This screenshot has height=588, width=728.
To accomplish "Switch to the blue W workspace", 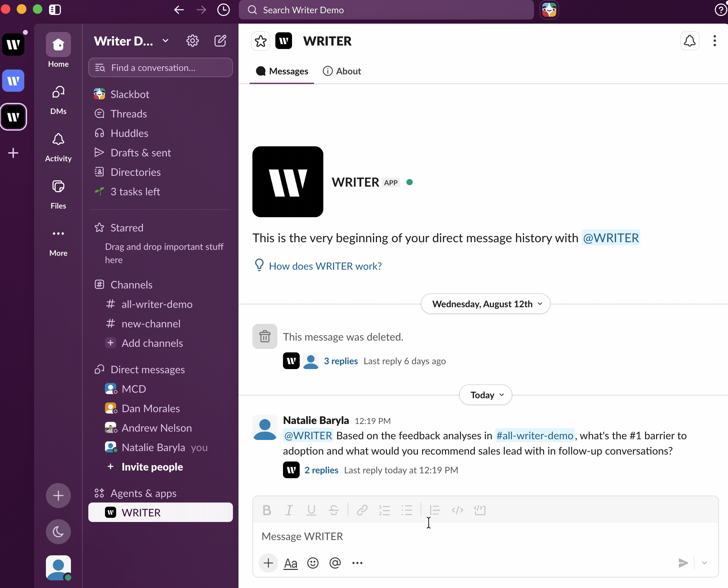I will point(13,81).
